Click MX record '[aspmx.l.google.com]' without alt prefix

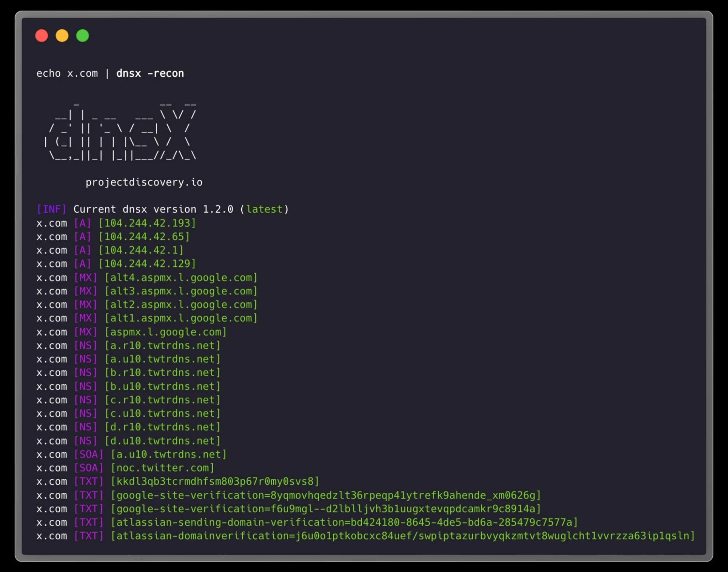(x=166, y=332)
